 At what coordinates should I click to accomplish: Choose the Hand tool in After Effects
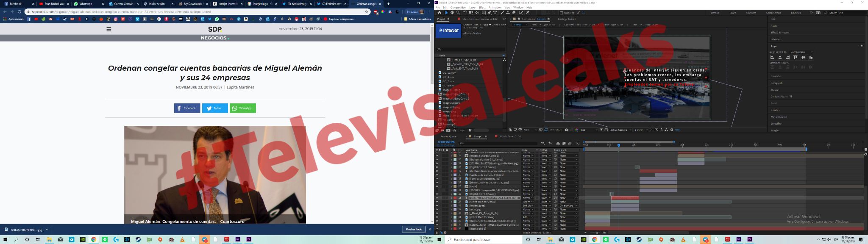coord(452,13)
